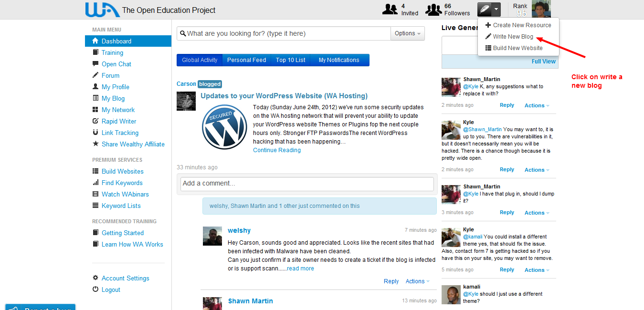Open Carson's profile link
644x310 pixels.
pos(186,84)
